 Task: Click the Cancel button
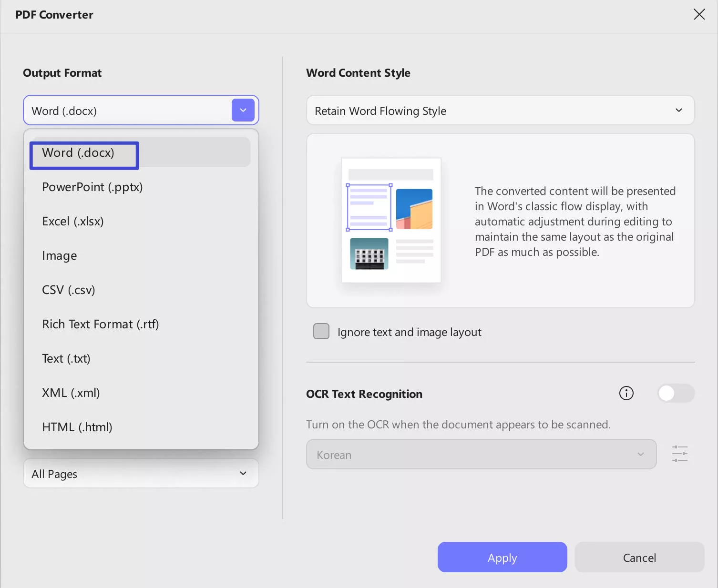(x=639, y=557)
